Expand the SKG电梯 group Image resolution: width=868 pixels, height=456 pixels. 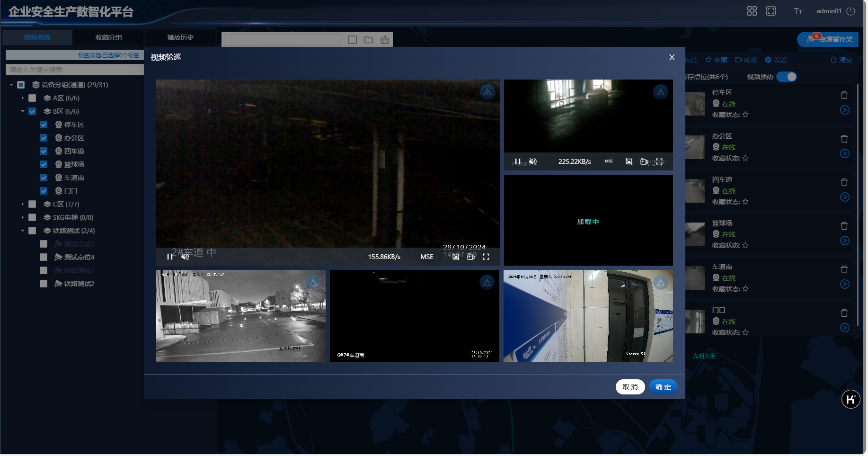pos(22,217)
